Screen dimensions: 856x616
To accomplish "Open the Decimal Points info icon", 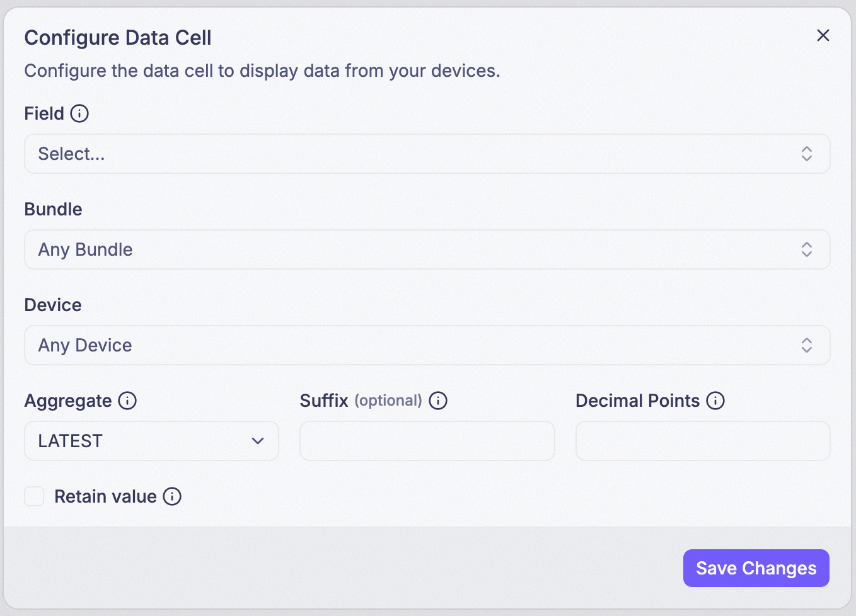I will (x=715, y=401).
